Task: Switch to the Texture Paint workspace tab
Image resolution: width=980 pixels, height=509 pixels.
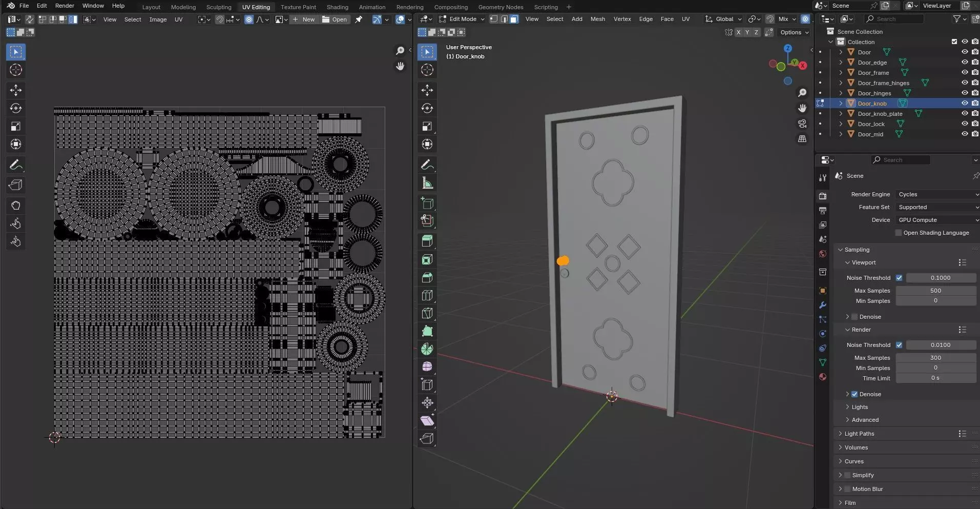Action: pyautogui.click(x=298, y=7)
